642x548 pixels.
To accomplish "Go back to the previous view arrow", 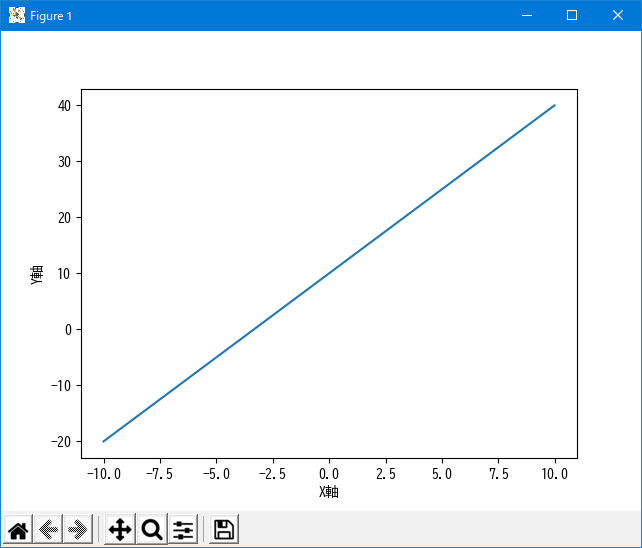I will 48,529.
